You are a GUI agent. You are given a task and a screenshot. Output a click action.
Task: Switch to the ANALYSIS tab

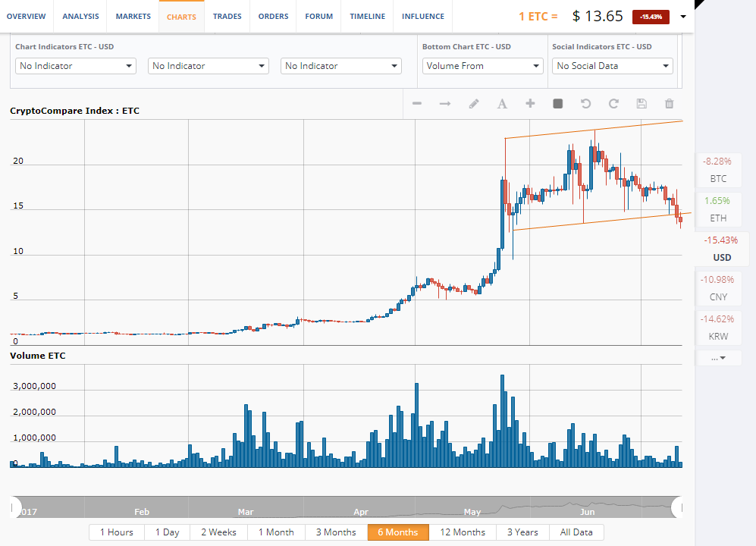coord(80,16)
